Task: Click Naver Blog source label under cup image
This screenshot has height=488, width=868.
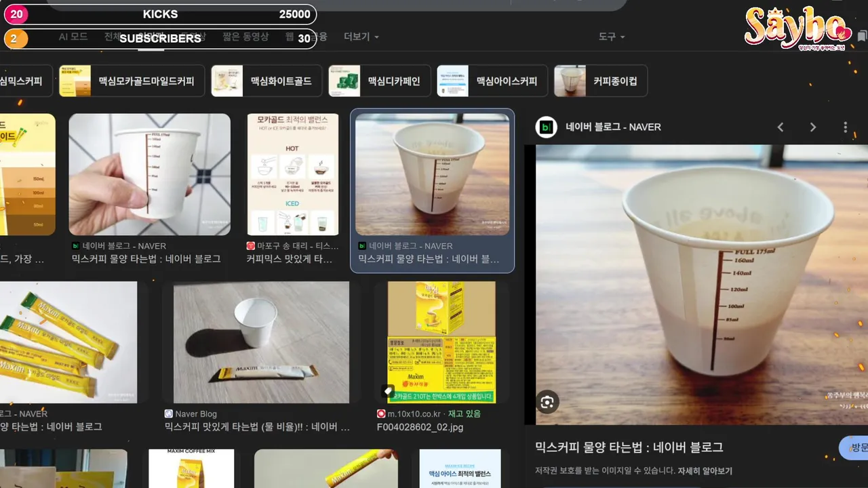Action: tap(196, 413)
